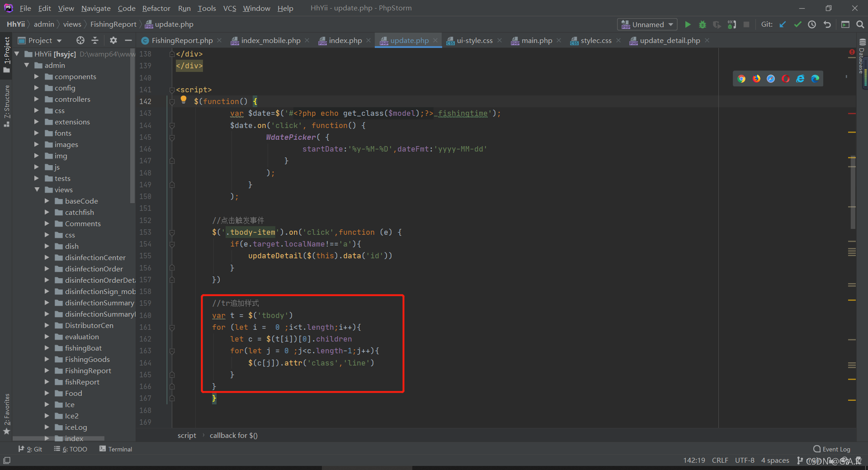This screenshot has height=470, width=868.
Task: Open Project panel settings gear
Action: click(x=113, y=40)
